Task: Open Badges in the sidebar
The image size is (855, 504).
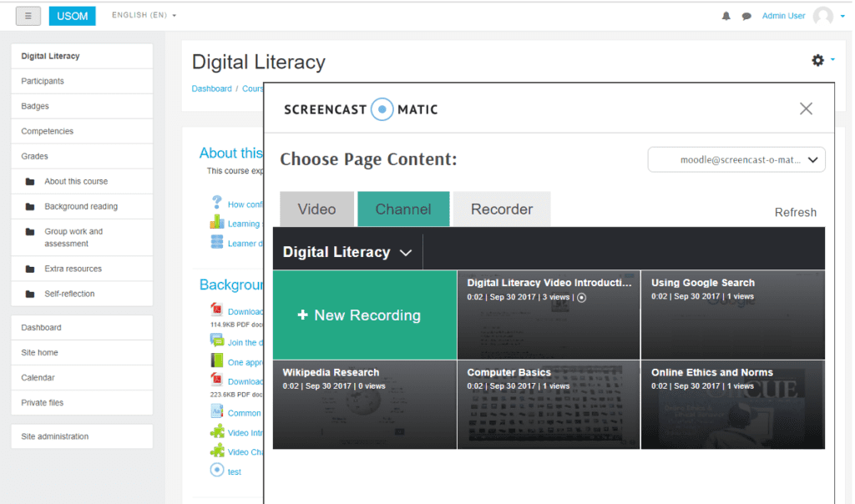Action: pyautogui.click(x=82, y=106)
